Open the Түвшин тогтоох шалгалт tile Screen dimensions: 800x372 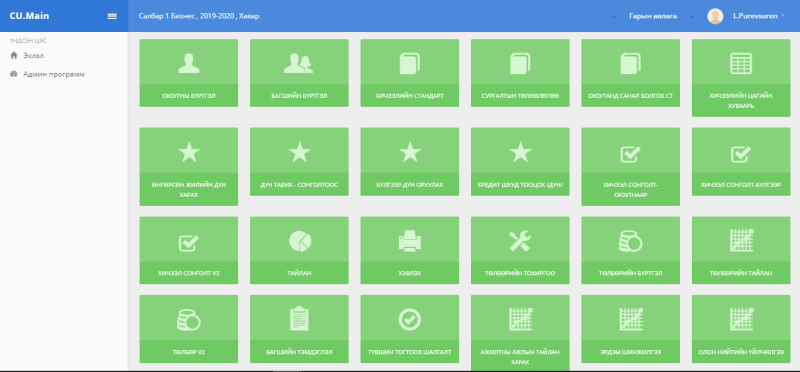[x=410, y=329]
